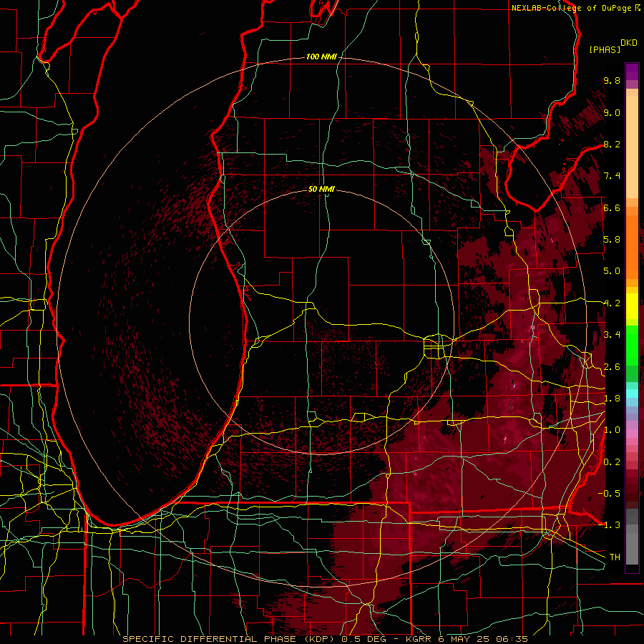Pick the purple band atop the colorbar

tap(632, 72)
